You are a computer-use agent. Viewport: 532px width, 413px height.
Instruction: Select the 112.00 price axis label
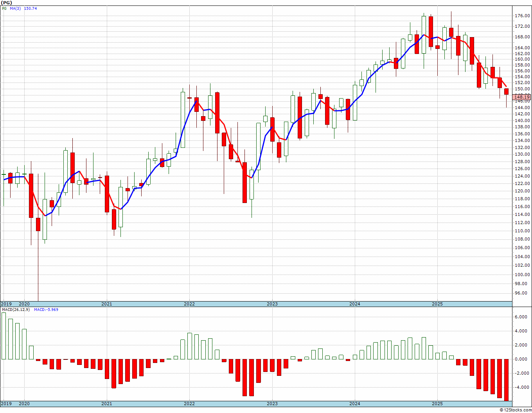click(523, 223)
